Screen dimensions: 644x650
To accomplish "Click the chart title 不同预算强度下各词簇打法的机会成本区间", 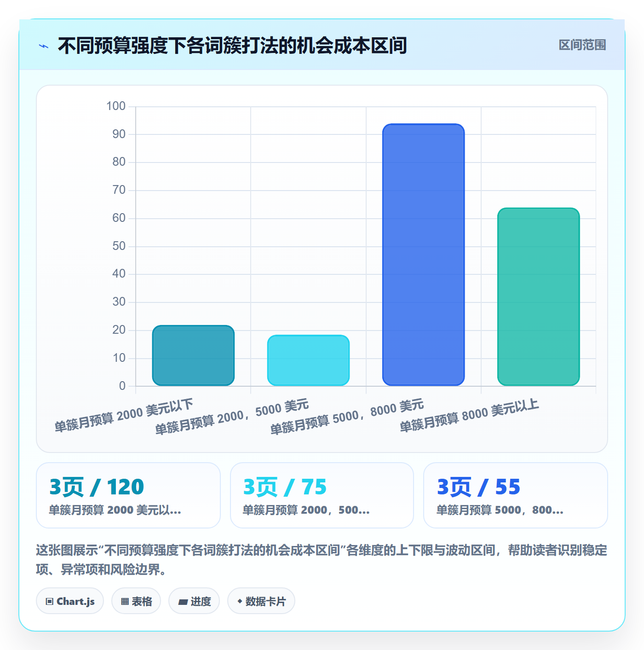I will [x=232, y=46].
